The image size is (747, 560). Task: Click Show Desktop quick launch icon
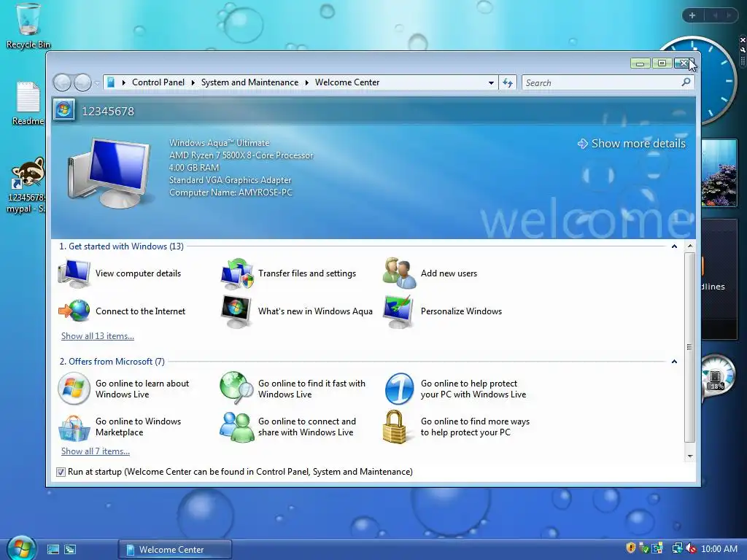pos(53,550)
